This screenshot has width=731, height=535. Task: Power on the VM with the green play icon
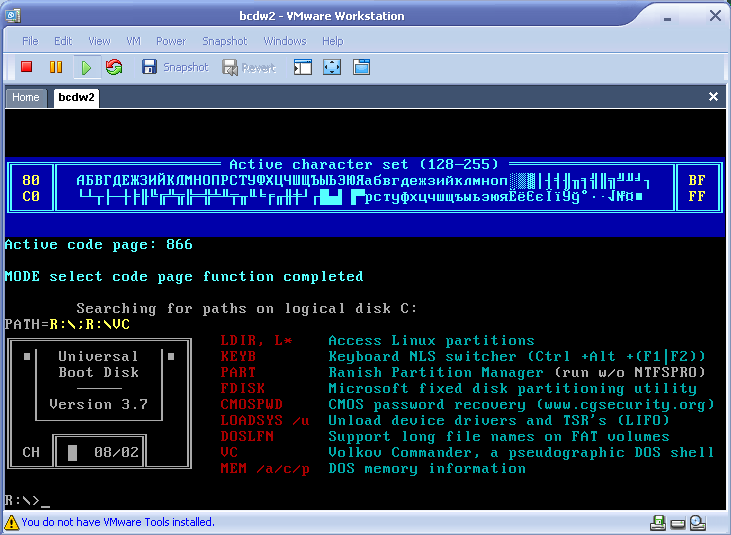pyautogui.click(x=86, y=68)
